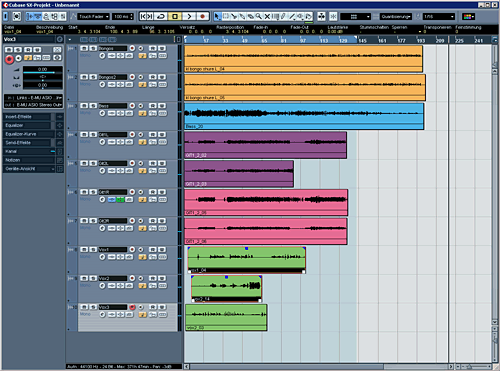The image size is (500, 371).
Task: Click the transport Stop button
Action: (174, 16)
